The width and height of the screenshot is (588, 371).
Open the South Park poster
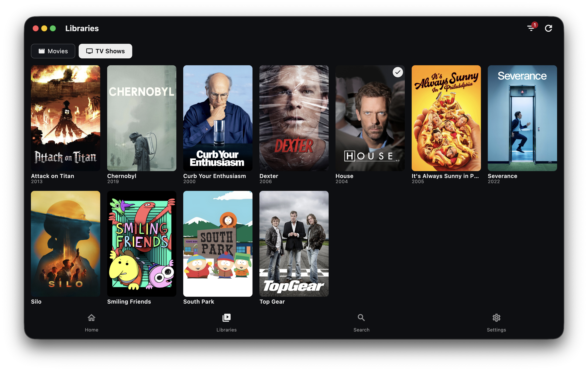point(218,244)
